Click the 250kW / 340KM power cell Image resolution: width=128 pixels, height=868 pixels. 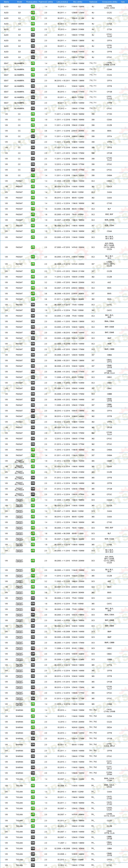pyautogui.click(x=78, y=24)
